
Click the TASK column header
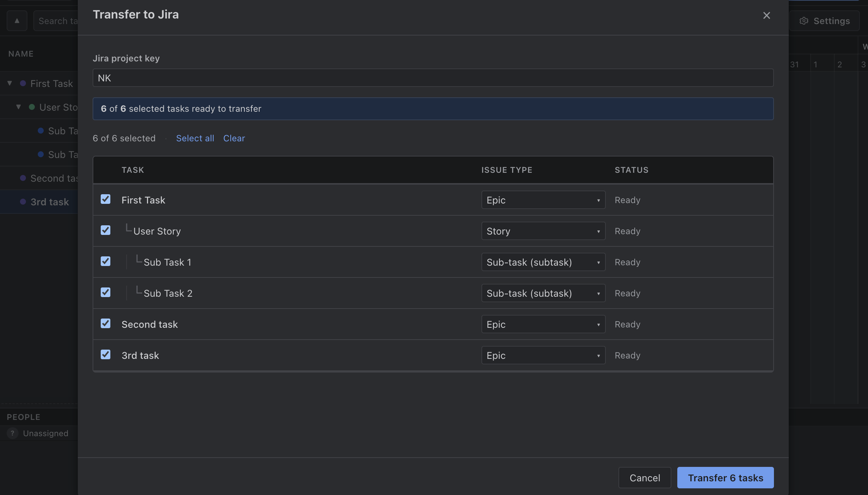[x=133, y=170]
